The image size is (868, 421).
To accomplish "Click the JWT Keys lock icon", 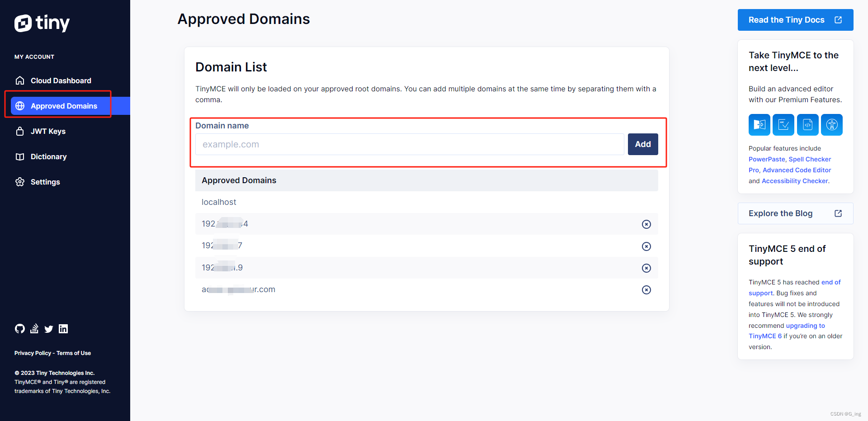I will coord(20,131).
